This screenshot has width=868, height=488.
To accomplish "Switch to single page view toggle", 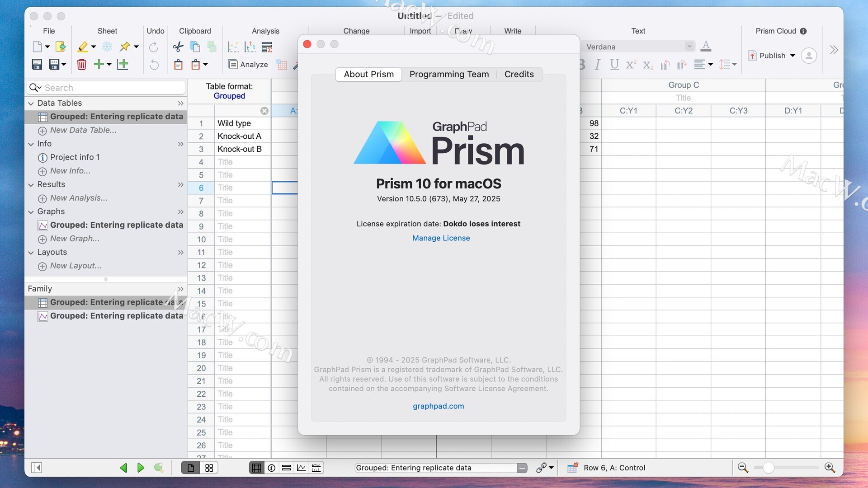I will pos(191,468).
